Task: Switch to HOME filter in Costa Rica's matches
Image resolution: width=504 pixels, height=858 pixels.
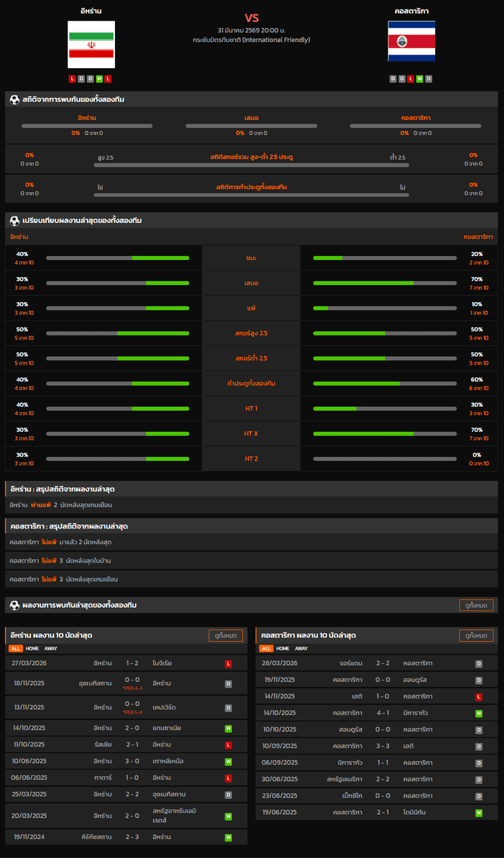Action: [x=282, y=649]
